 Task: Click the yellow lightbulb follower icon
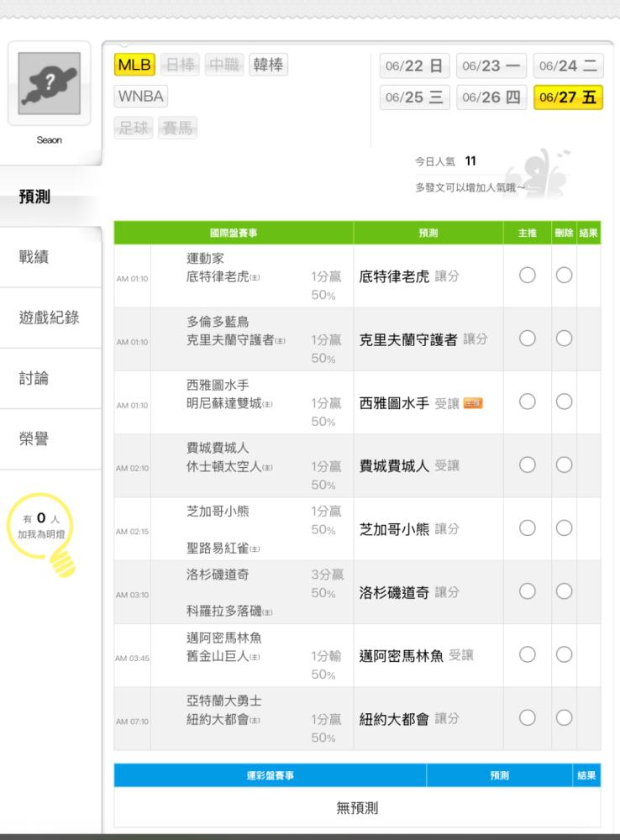tap(42, 534)
